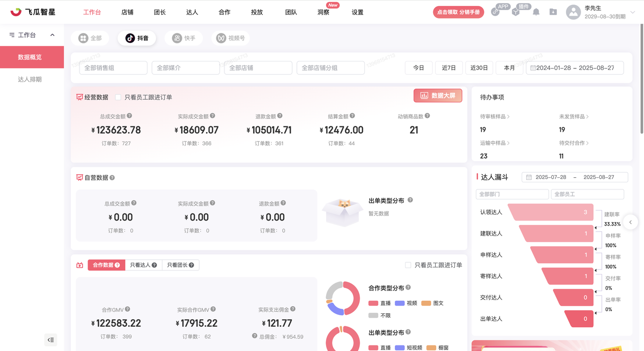Viewport: 644px width, 351px height.
Task: Open the 全部销售组 dropdown
Action: click(113, 68)
